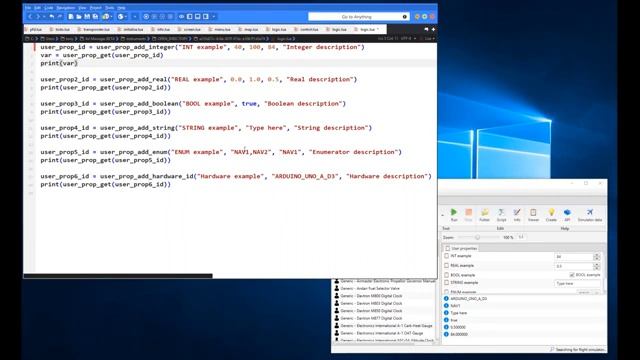Toggle the REAL example checkbox
Screen dimensions: 640x360
click(x=447, y=265)
